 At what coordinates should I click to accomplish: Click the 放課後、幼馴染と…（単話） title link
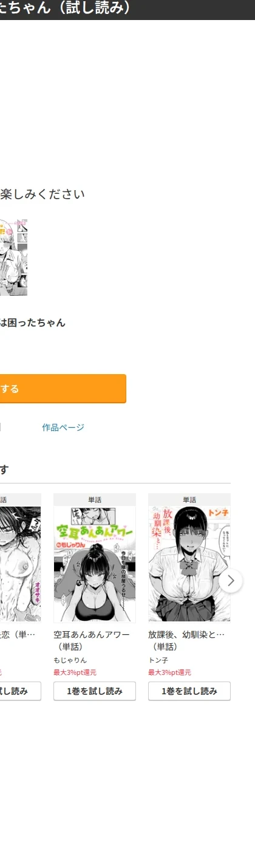186,641
